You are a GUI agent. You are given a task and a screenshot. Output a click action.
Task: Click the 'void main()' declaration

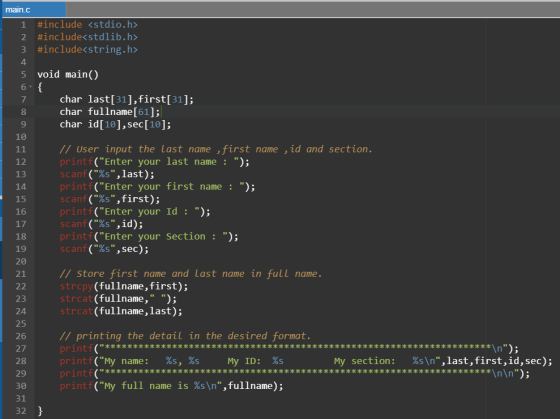tap(68, 74)
